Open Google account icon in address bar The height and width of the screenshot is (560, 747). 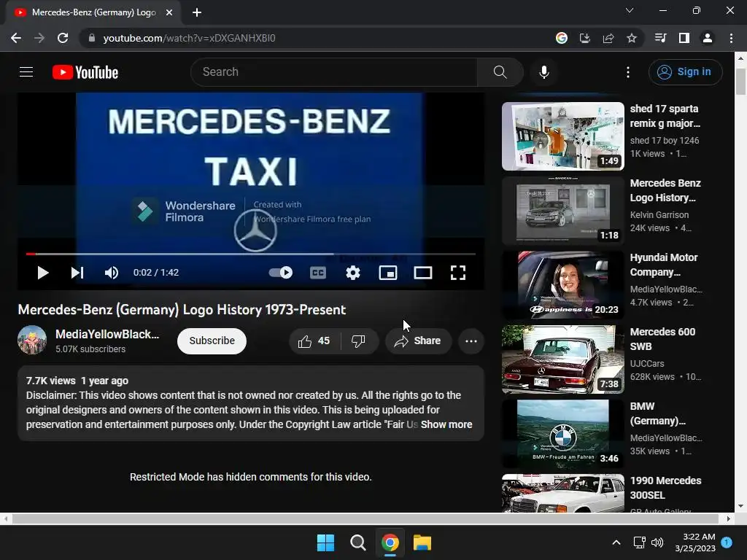point(562,38)
